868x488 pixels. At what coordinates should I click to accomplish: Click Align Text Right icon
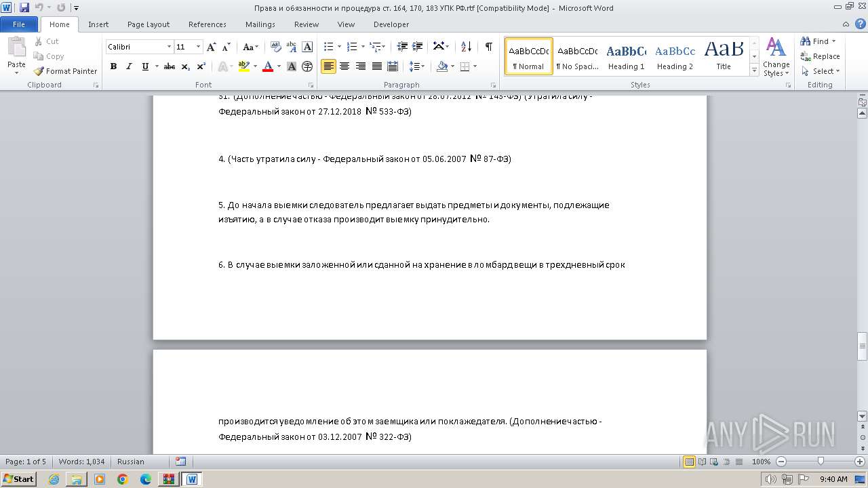[x=361, y=66]
